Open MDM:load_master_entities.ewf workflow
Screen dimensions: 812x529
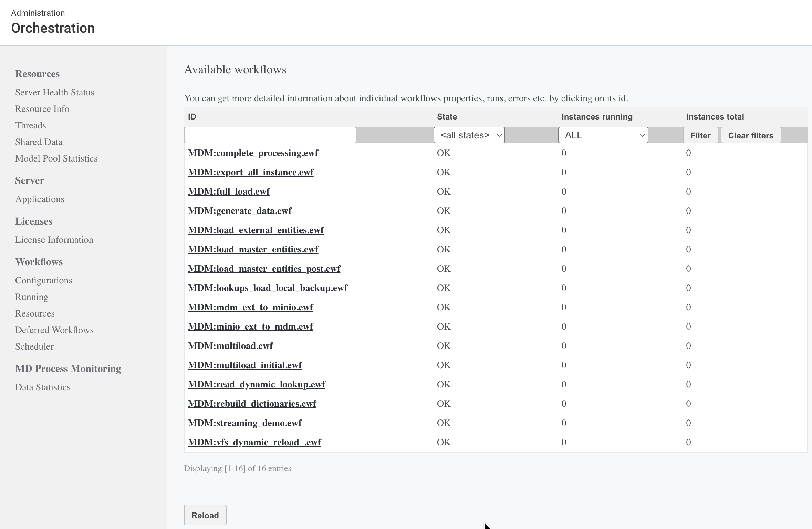click(x=253, y=249)
